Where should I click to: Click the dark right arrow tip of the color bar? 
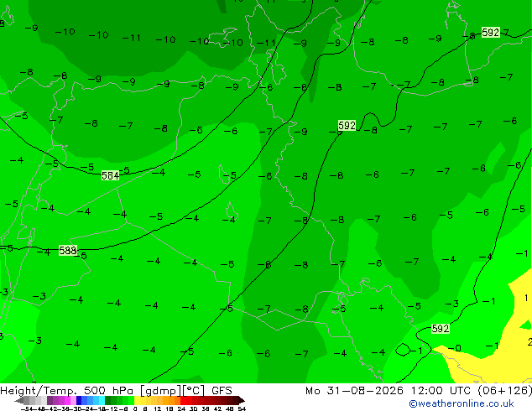241,400
